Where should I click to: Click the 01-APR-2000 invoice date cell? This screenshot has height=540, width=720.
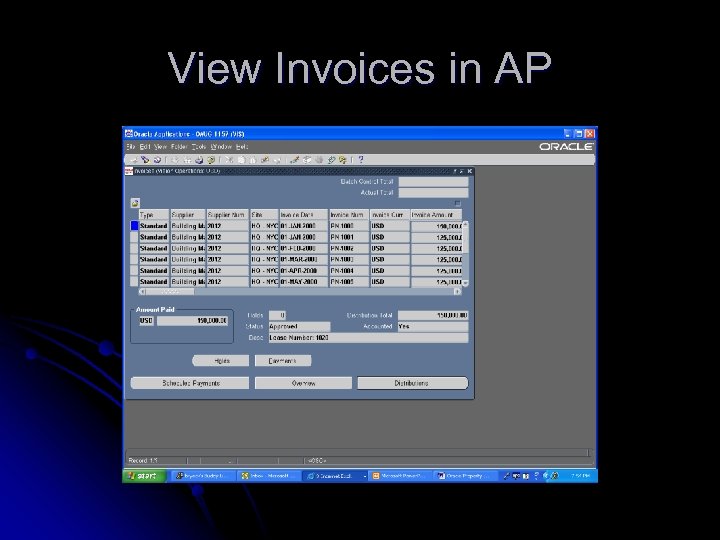(304, 270)
